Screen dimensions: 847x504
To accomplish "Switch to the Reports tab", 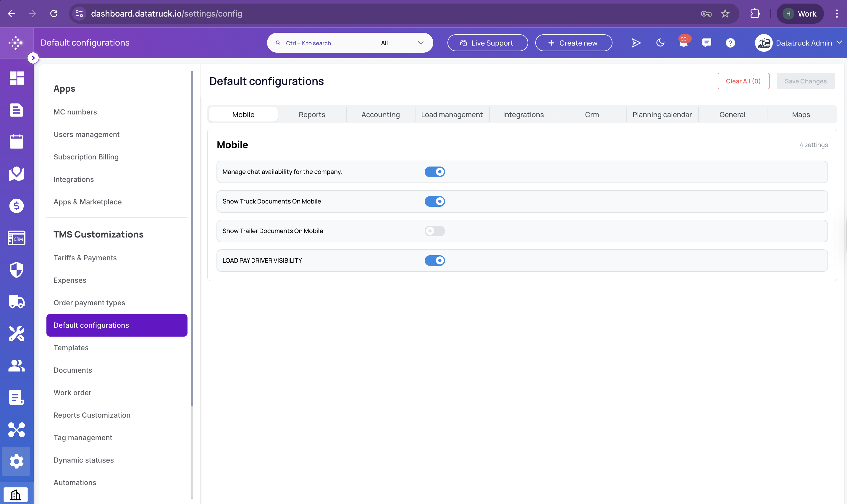I will pyautogui.click(x=312, y=114).
